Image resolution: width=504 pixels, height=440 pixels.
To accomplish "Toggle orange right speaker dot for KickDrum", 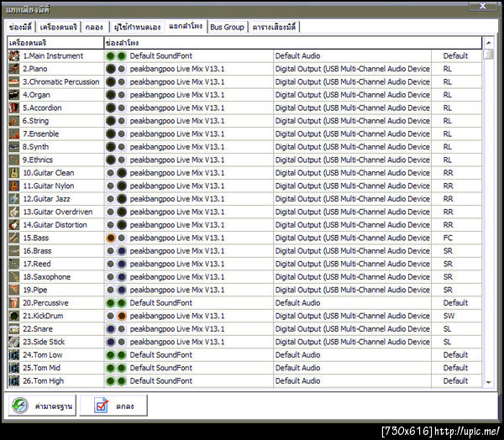I will click(x=122, y=317).
